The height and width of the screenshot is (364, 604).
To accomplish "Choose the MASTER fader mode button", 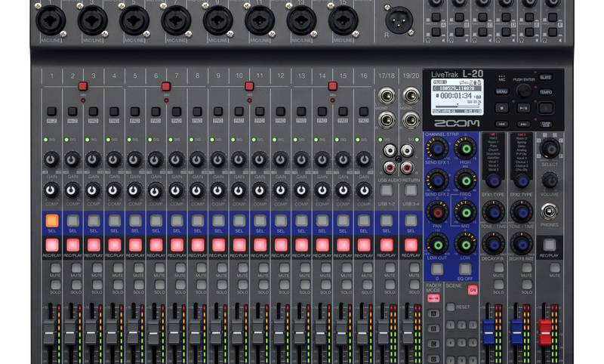I will coord(433,298).
